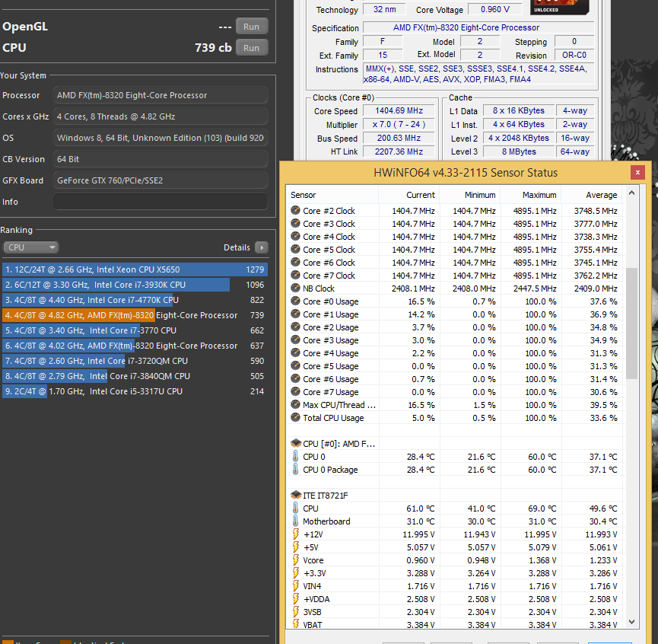This screenshot has height=644, width=658.
Task: Click the Info input field
Action: [161, 202]
